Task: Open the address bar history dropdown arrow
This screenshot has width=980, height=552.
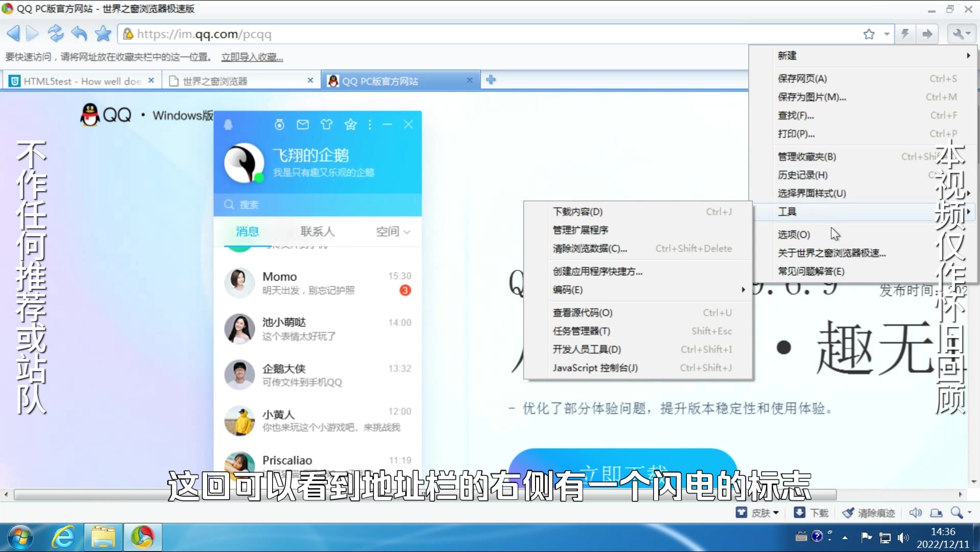Action: point(886,34)
